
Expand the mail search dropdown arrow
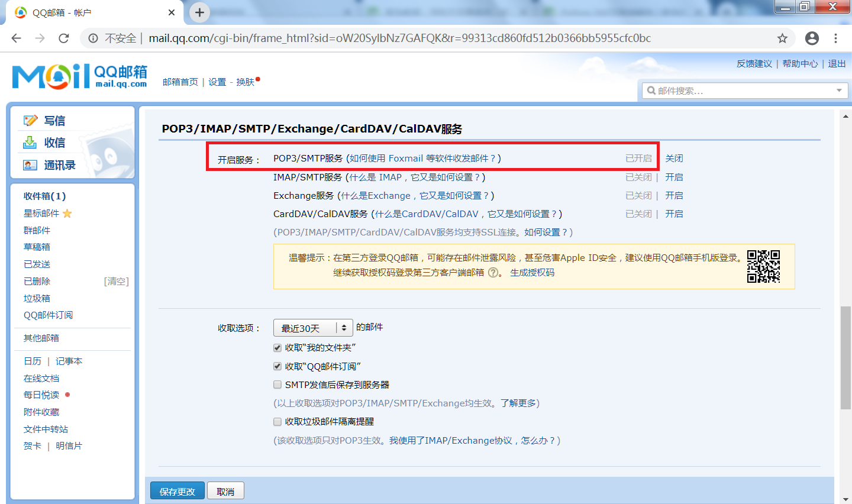pyautogui.click(x=839, y=91)
